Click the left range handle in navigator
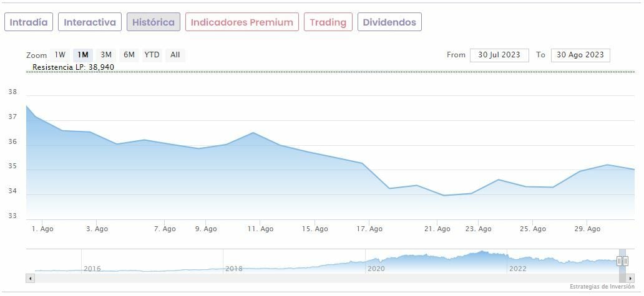 [x=619, y=261]
